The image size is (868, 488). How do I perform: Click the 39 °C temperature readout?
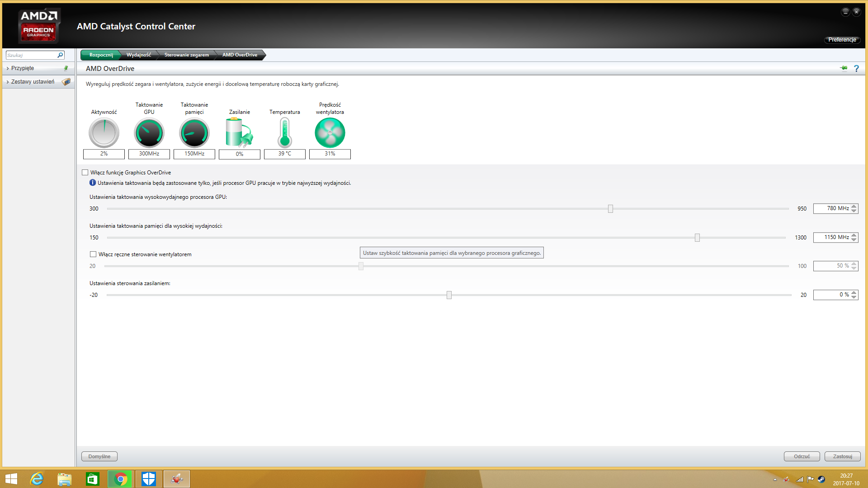[x=285, y=154]
